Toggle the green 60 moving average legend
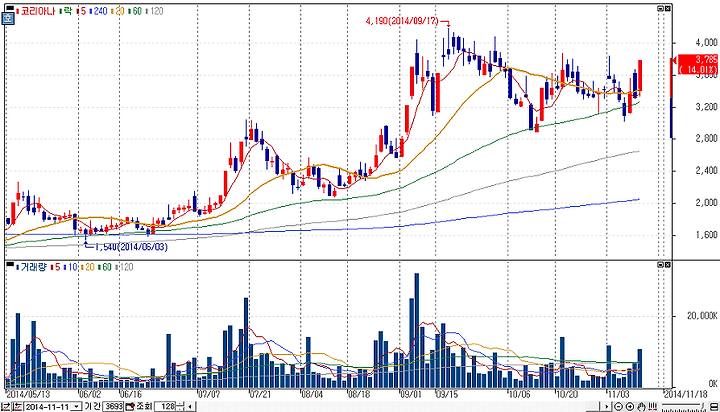The image size is (720, 412). pyautogui.click(x=135, y=11)
